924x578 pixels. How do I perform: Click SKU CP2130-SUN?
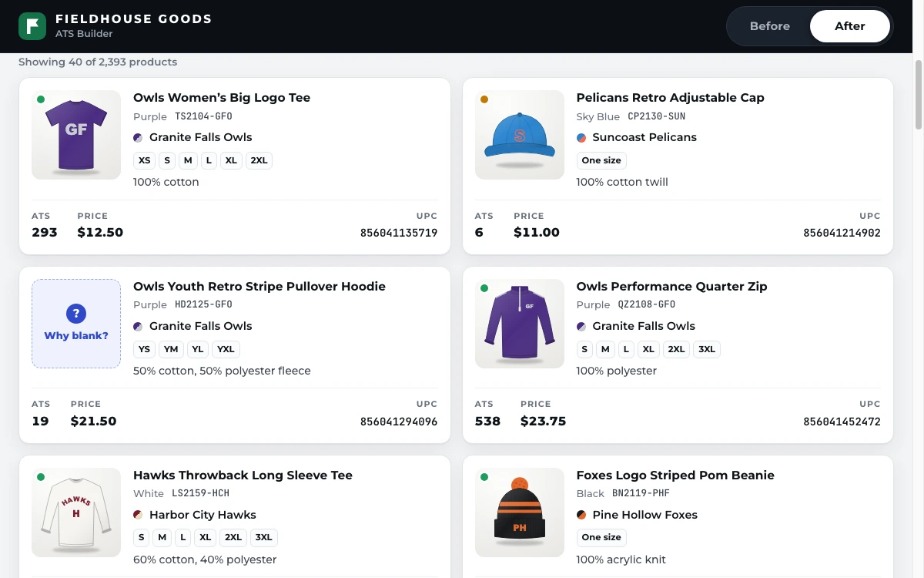coord(656,116)
